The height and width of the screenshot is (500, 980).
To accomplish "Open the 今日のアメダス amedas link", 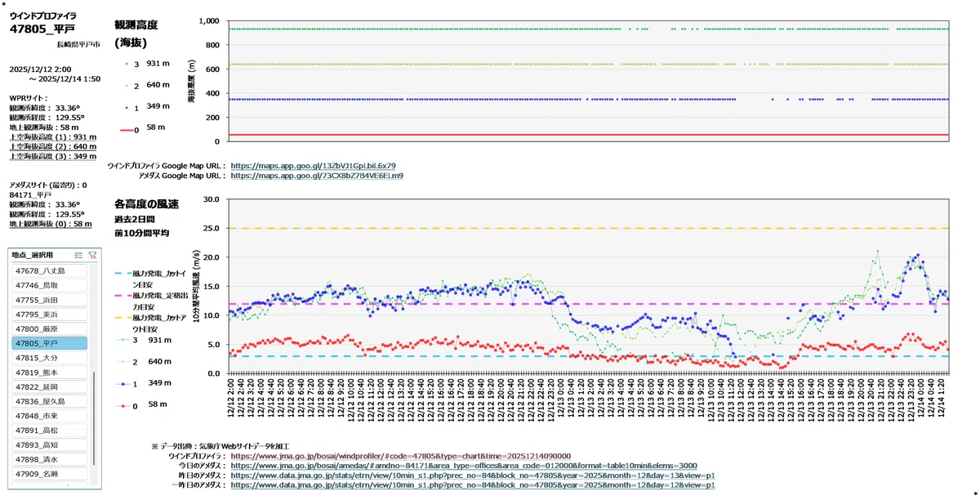I will pyautogui.click(x=464, y=466).
